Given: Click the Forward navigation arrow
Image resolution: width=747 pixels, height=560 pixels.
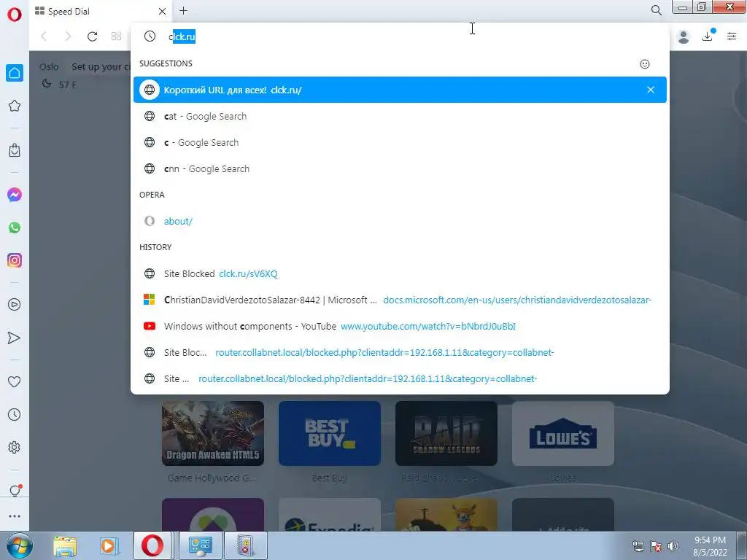Looking at the screenshot, I should click(68, 36).
